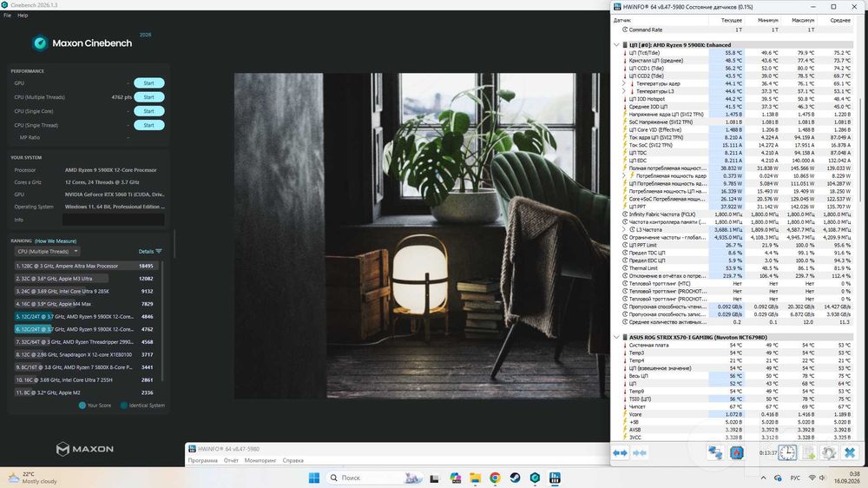Start the CPU (Single Core) benchmark
The image size is (868, 488).
(x=149, y=111)
